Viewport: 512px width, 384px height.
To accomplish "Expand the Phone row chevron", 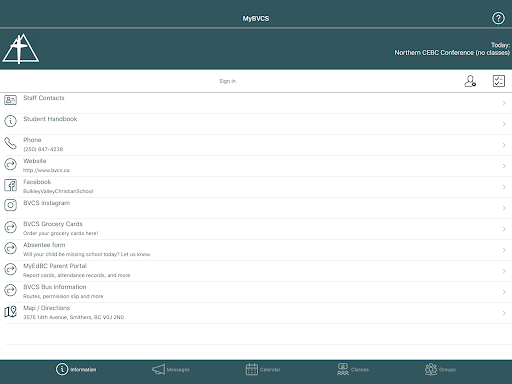I will coord(504,145).
